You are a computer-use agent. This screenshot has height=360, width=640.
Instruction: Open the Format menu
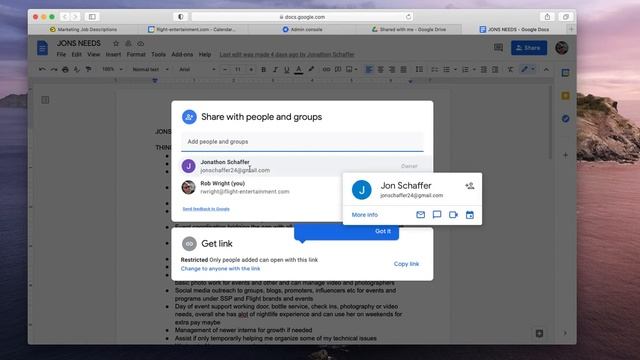[136, 54]
